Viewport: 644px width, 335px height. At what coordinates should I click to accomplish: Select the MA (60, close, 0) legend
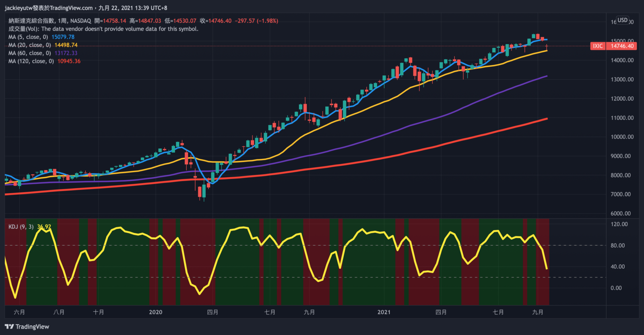(30, 53)
